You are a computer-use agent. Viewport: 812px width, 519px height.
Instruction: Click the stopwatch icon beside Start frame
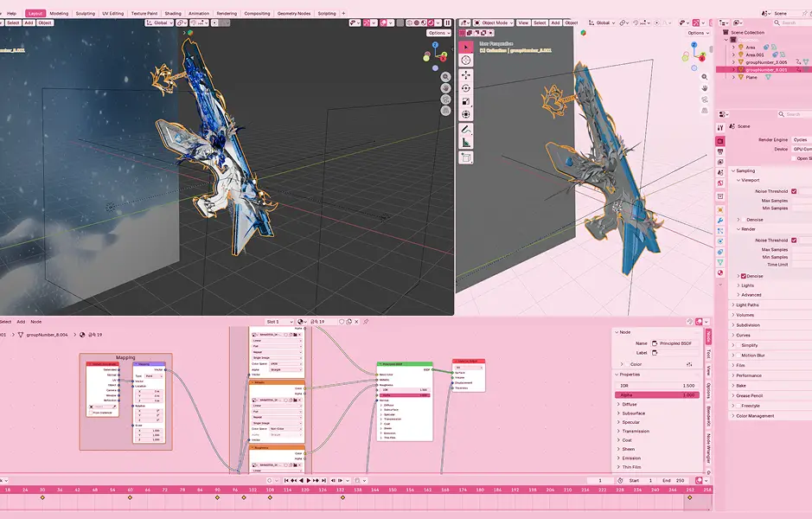click(x=620, y=481)
